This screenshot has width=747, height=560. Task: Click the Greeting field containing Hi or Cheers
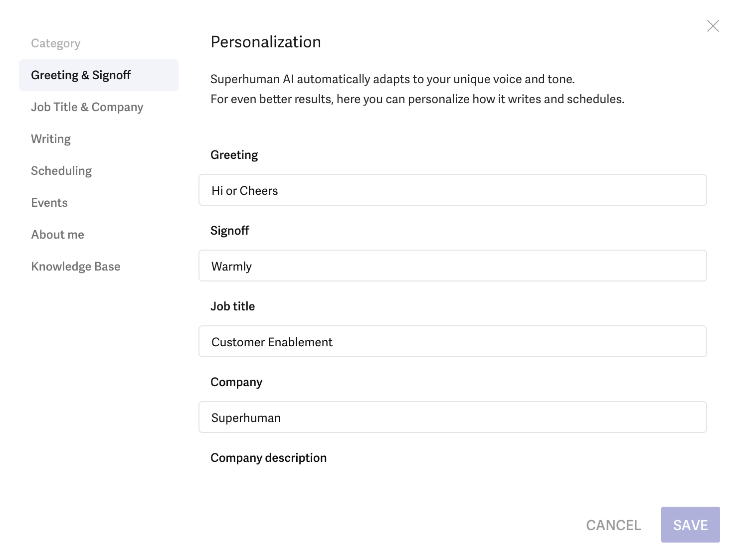coord(453,190)
